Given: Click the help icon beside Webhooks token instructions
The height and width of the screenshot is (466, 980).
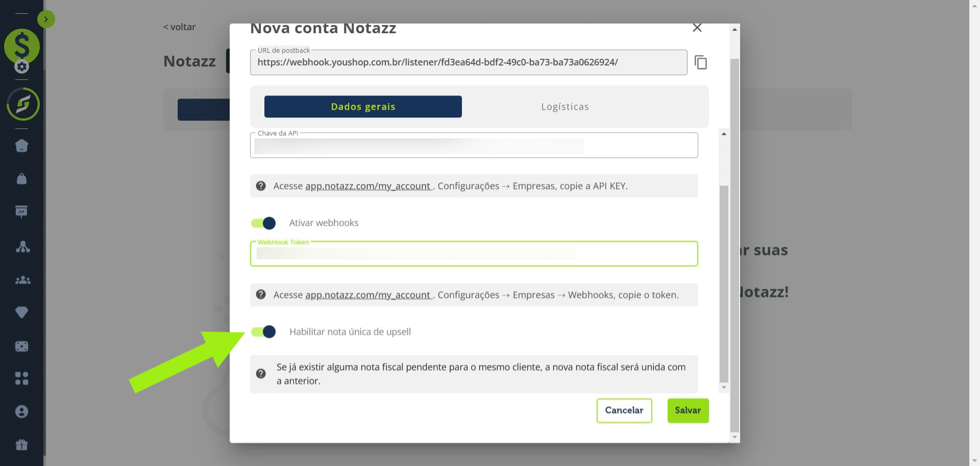Looking at the screenshot, I should tap(261, 295).
